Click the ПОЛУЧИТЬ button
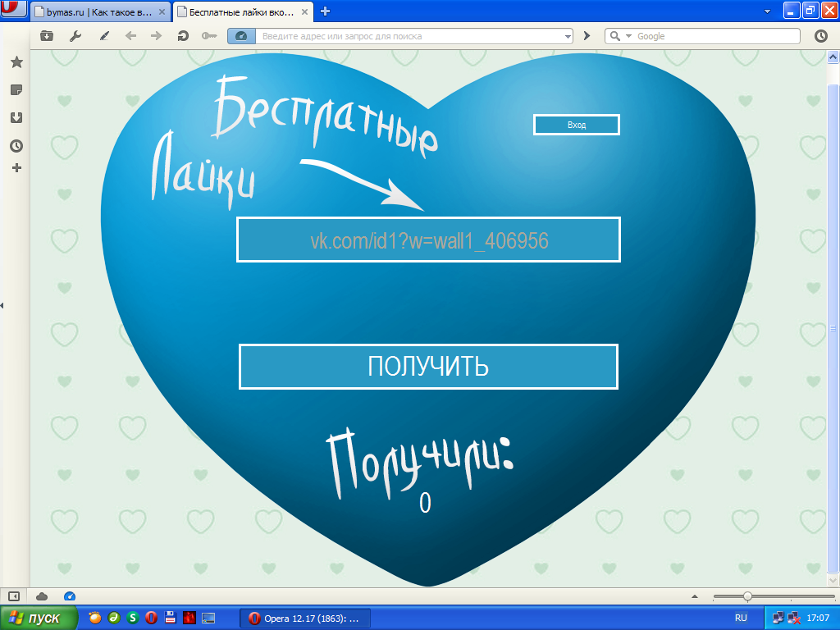Viewport: 840px width, 630px height. pyautogui.click(x=428, y=367)
